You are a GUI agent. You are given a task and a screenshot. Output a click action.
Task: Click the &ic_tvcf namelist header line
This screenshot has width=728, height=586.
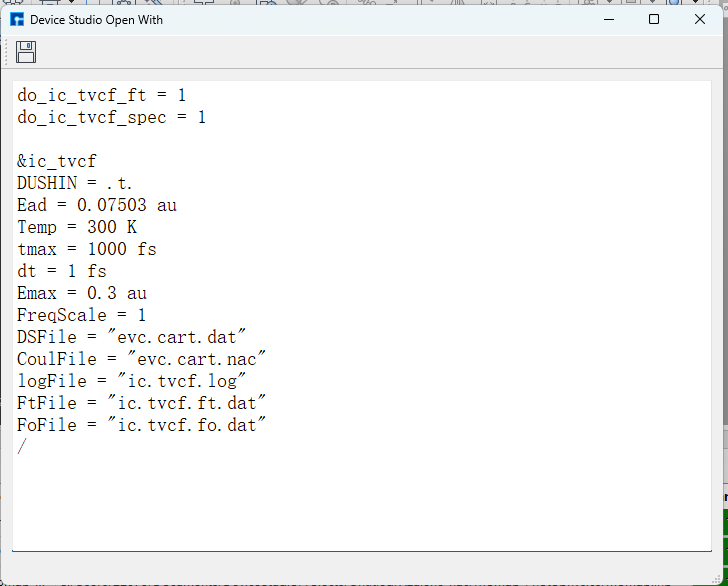coord(57,162)
